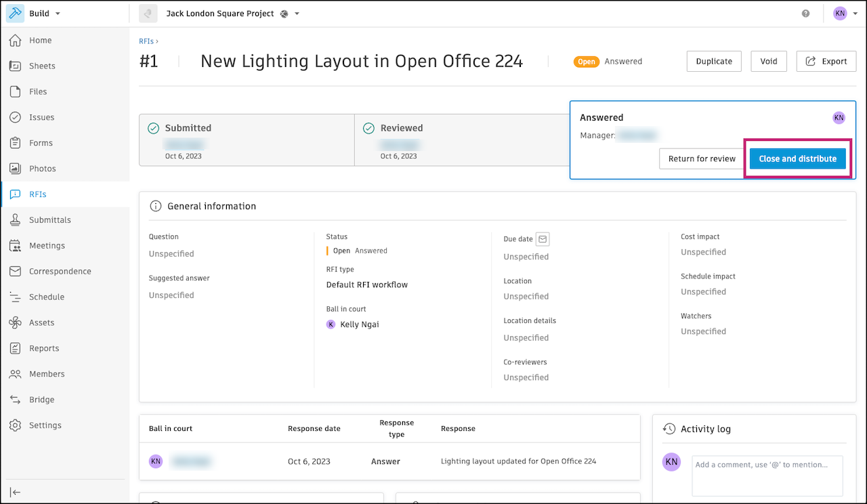The image size is (867, 504).
Task: Navigate to Issues in the sidebar
Action: point(41,117)
